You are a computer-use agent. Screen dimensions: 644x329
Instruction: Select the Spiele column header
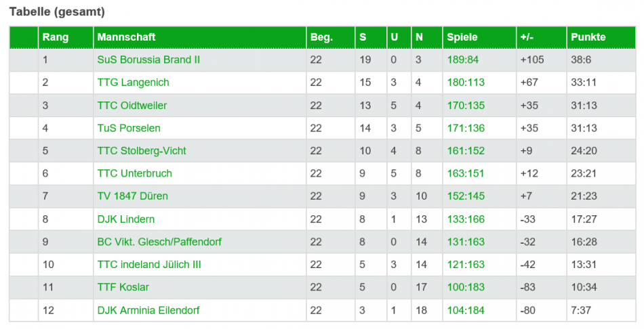(x=462, y=37)
